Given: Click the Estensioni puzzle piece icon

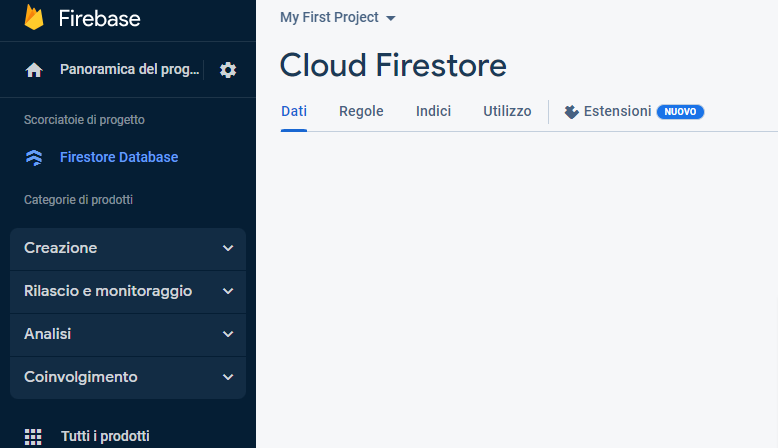Looking at the screenshot, I should click(x=571, y=112).
